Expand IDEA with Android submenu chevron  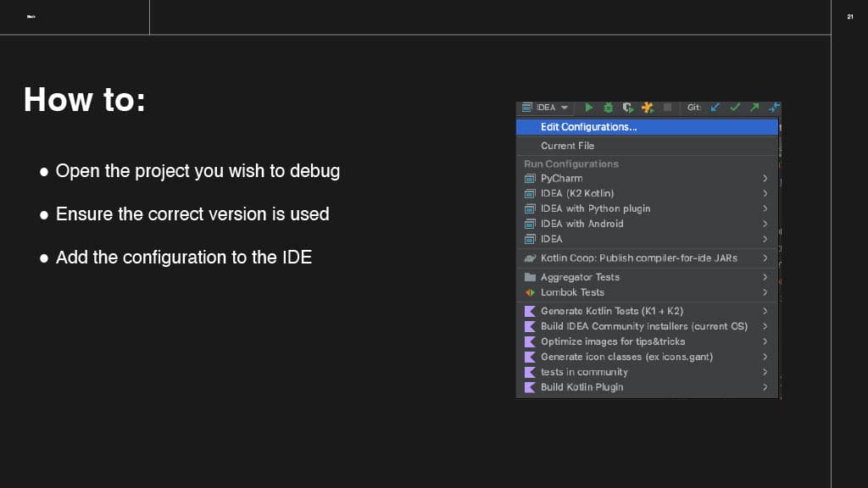(x=765, y=224)
